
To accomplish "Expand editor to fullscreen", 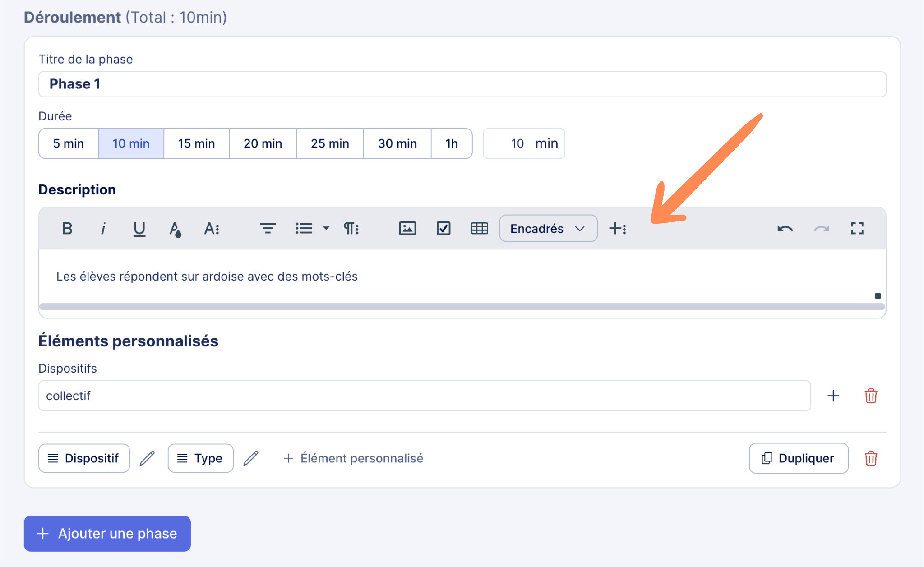I will (857, 229).
